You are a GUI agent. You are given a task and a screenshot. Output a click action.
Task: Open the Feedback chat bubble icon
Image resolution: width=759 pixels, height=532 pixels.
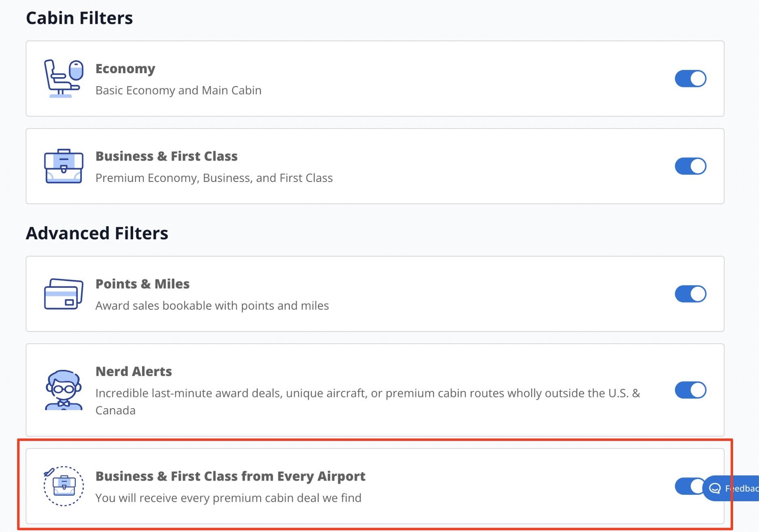point(715,488)
